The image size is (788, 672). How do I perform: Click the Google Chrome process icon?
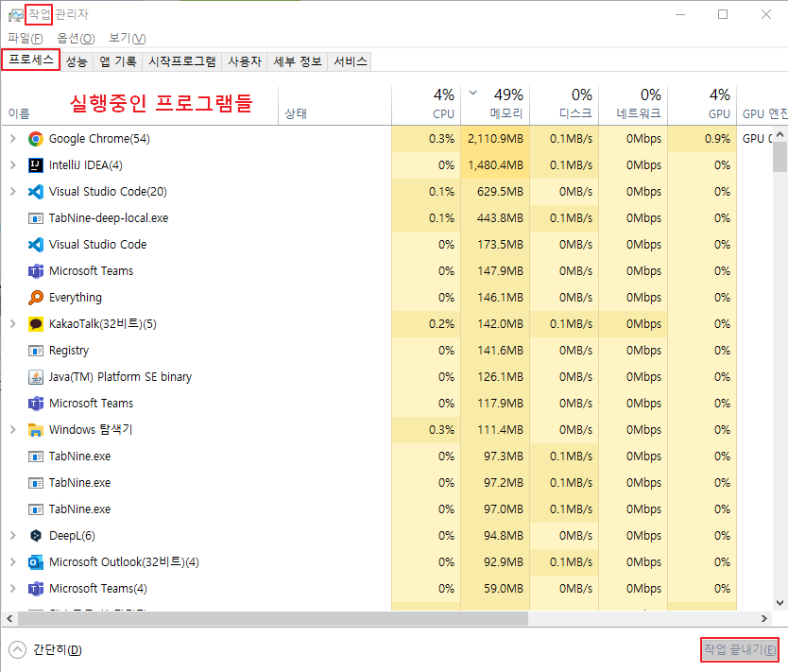[36, 139]
